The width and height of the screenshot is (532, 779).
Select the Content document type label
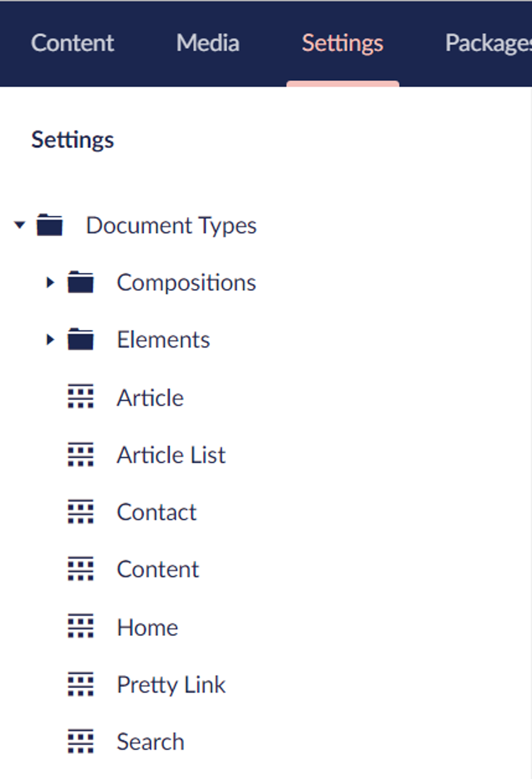tap(158, 569)
